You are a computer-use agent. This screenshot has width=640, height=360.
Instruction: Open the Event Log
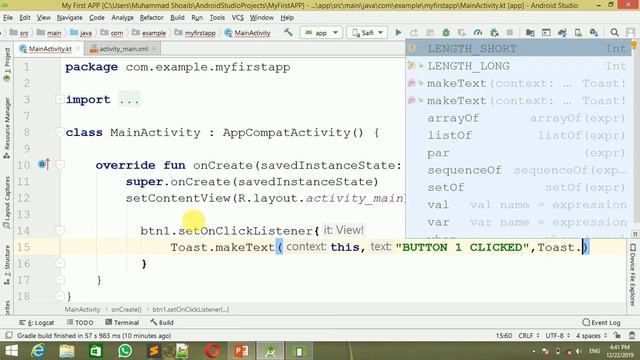tap(601, 322)
